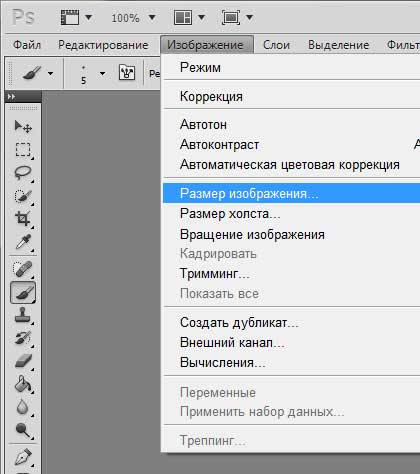
Task: Open the Launch Bridge filmstrip icon
Action: (x=70, y=17)
